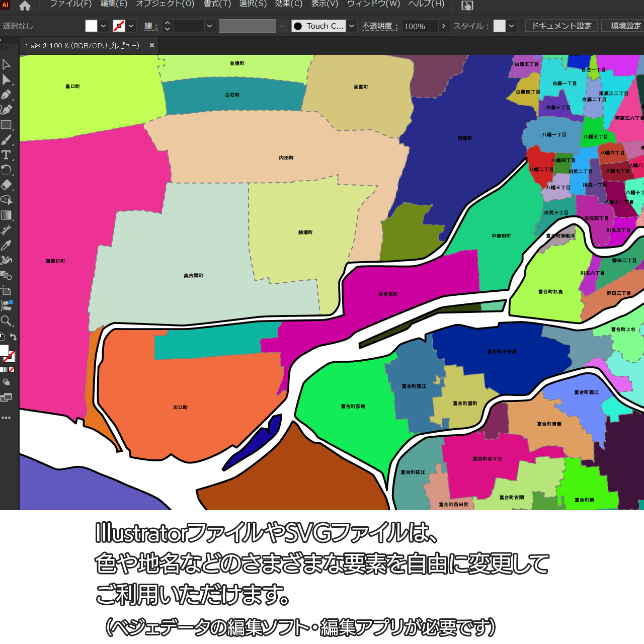The image size is (644, 644).
Task: Choose the Rectangle tool
Action: point(6,125)
